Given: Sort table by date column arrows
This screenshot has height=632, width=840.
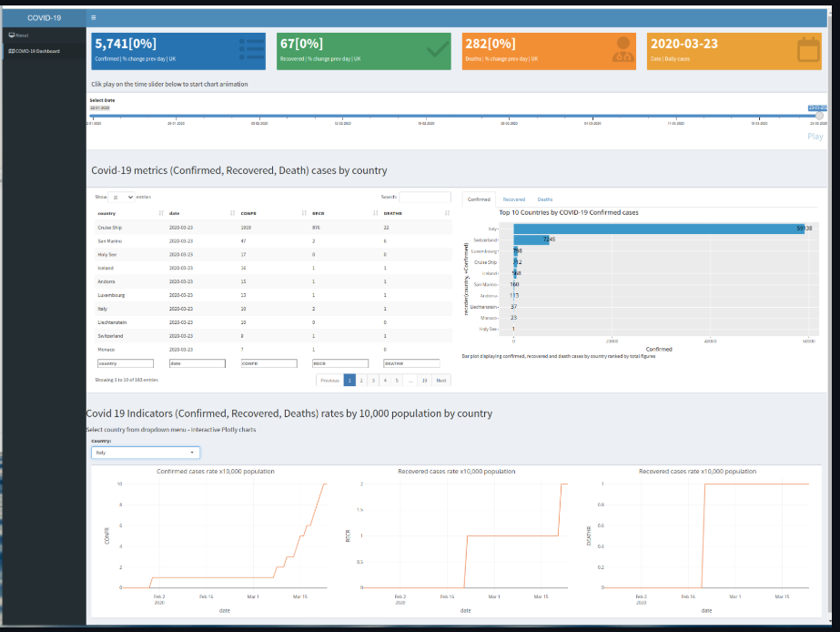Looking at the screenshot, I should point(232,213).
